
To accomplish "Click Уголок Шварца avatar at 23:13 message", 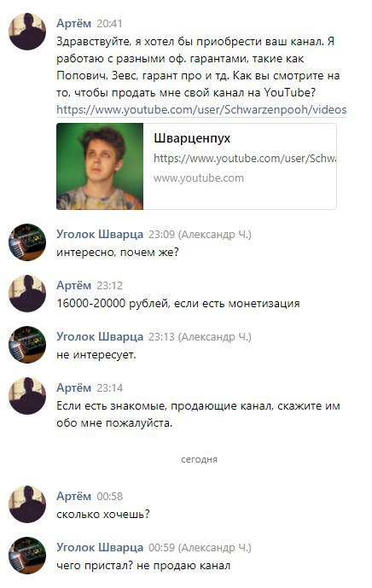I will (x=27, y=344).
